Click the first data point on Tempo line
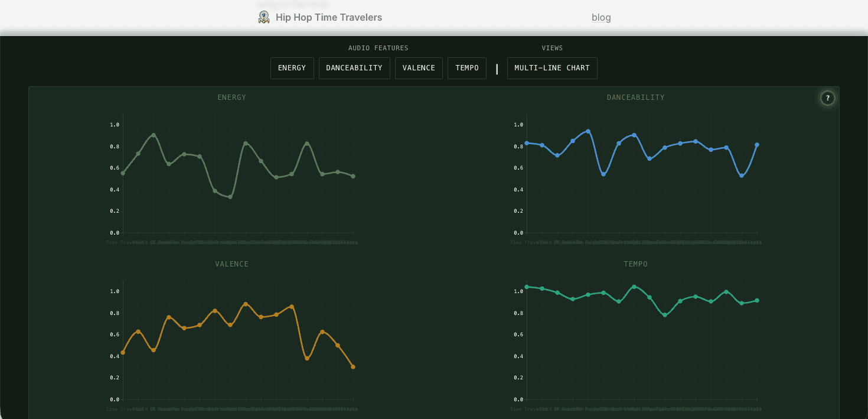The width and height of the screenshot is (868, 419). pos(527,287)
